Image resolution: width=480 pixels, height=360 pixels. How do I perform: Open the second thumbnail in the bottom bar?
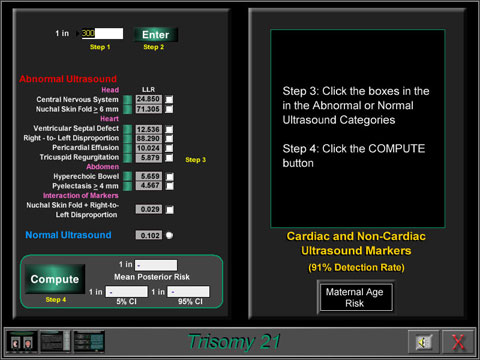pyautogui.click(x=55, y=342)
